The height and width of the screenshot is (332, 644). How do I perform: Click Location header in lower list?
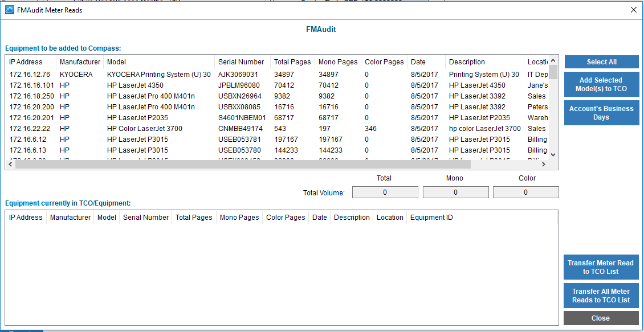tap(390, 218)
